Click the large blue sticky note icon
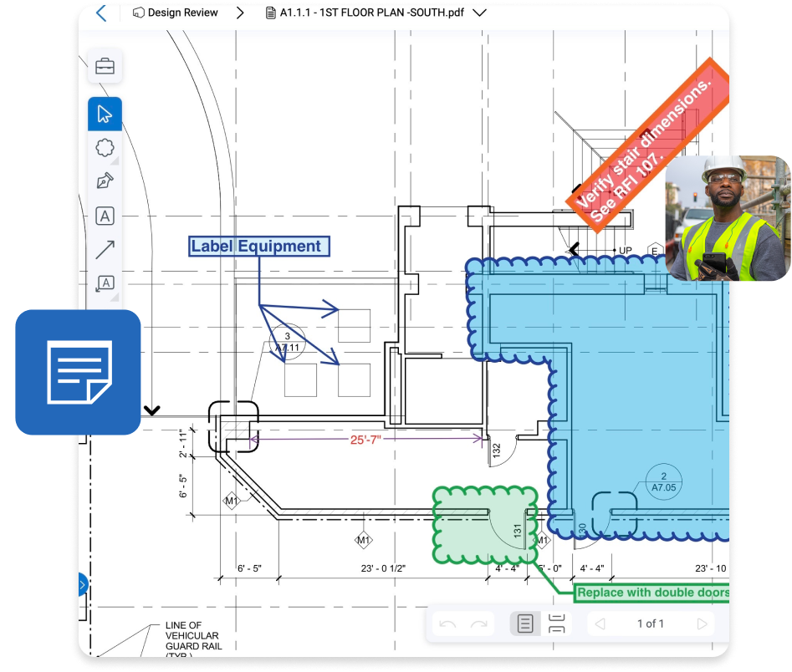Screen dimensions: 792x672 78,372
